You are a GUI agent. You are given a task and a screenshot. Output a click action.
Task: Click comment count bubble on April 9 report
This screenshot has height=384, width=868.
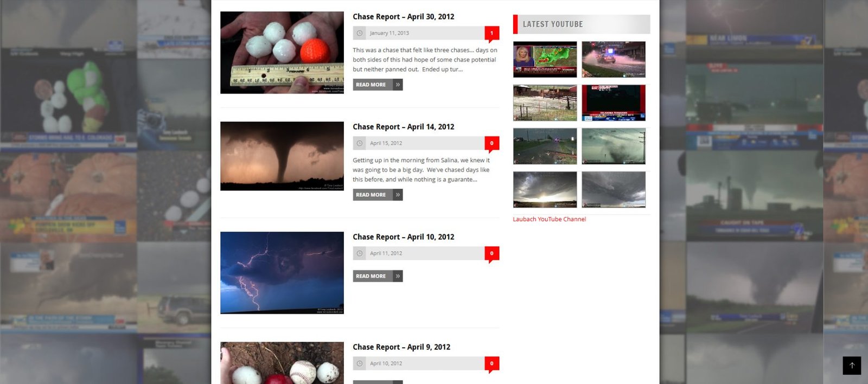click(x=492, y=364)
